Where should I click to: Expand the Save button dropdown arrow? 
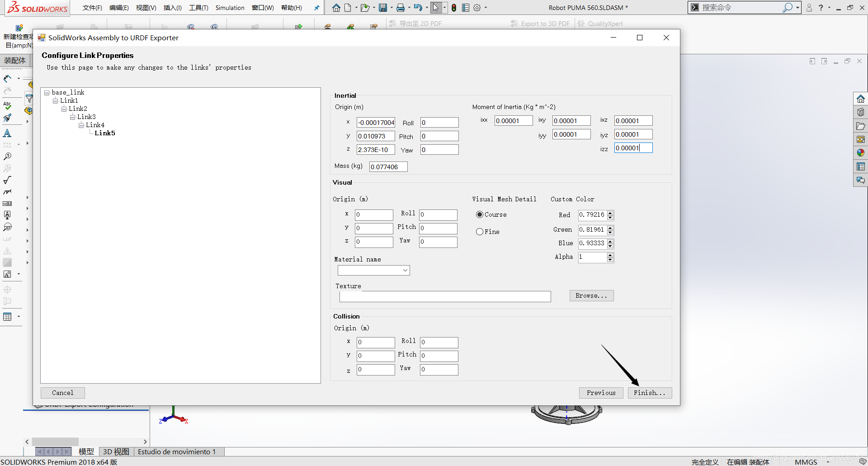tap(392, 8)
